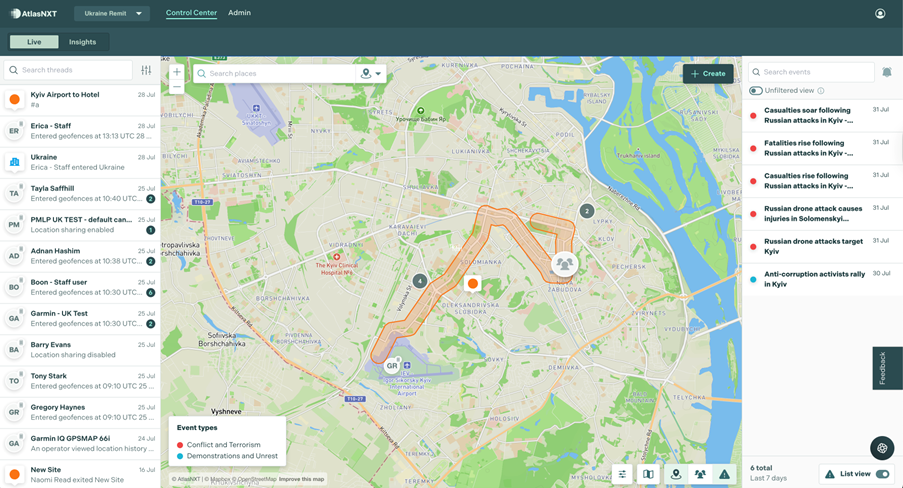Open thread filter settings icon

click(x=146, y=70)
